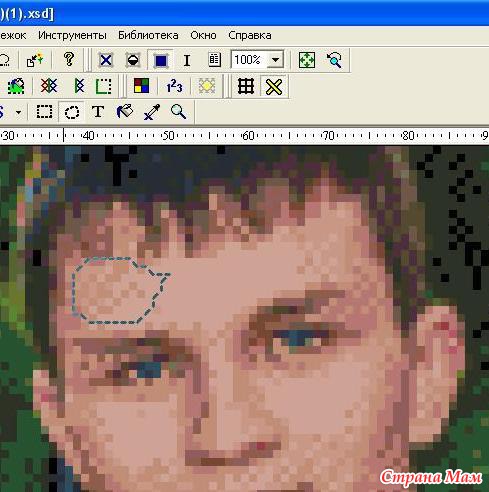Image resolution: width=489 pixels, height=492 pixels.
Task: Toggle the grid lines display button
Action: (246, 86)
